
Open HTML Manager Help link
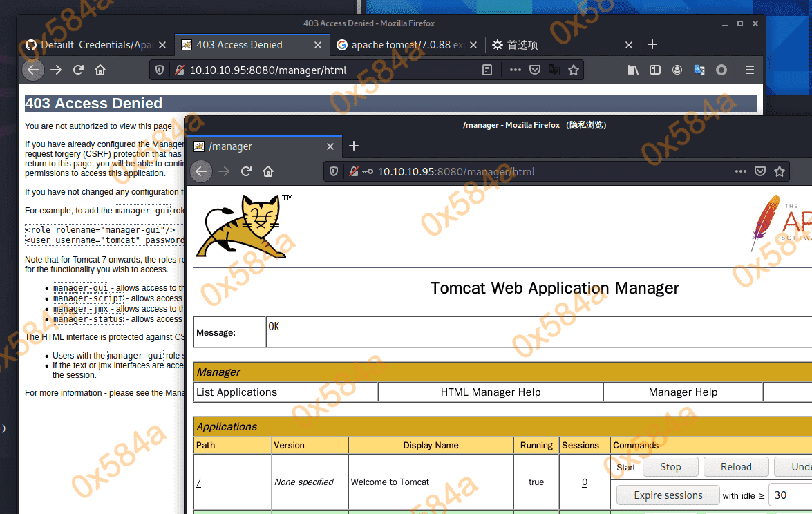coord(491,392)
